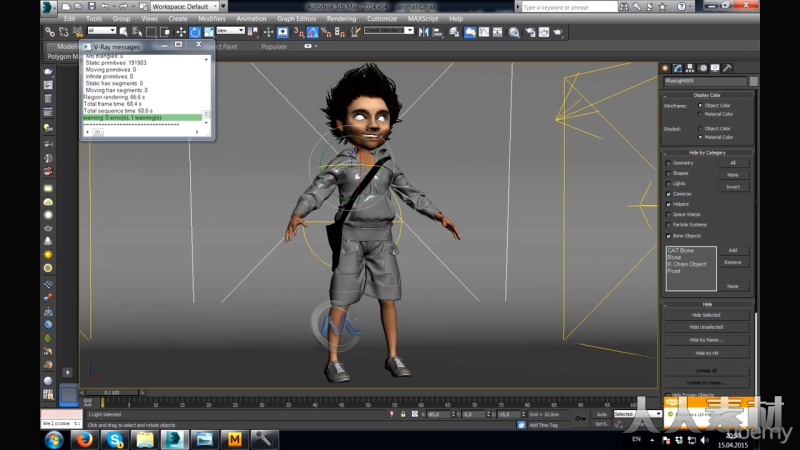This screenshot has width=800, height=450.
Task: Collapse the Display Color rollout
Action: pos(707,95)
